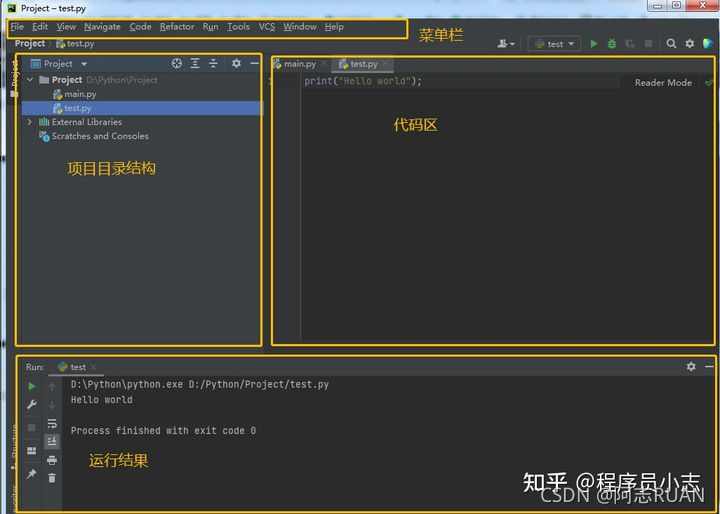Open the Navigate menu

click(102, 27)
